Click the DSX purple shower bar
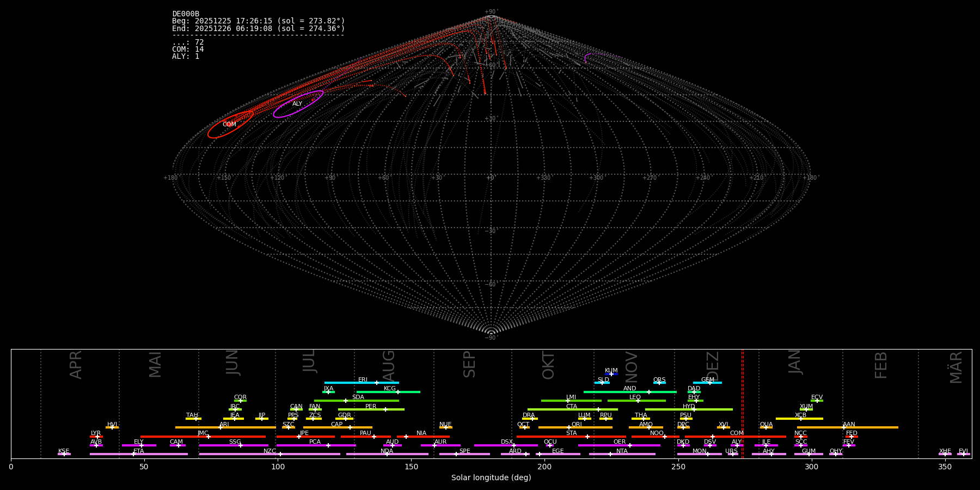 tap(506, 445)
